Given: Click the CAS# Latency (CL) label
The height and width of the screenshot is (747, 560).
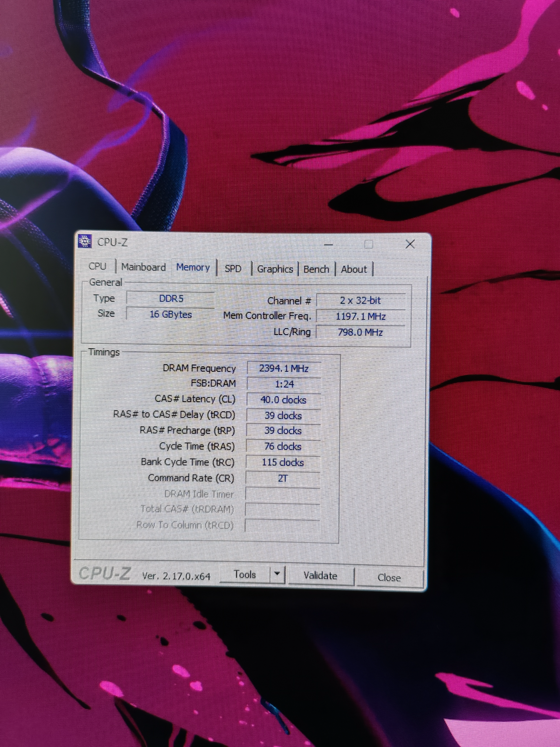Looking at the screenshot, I should [x=195, y=399].
